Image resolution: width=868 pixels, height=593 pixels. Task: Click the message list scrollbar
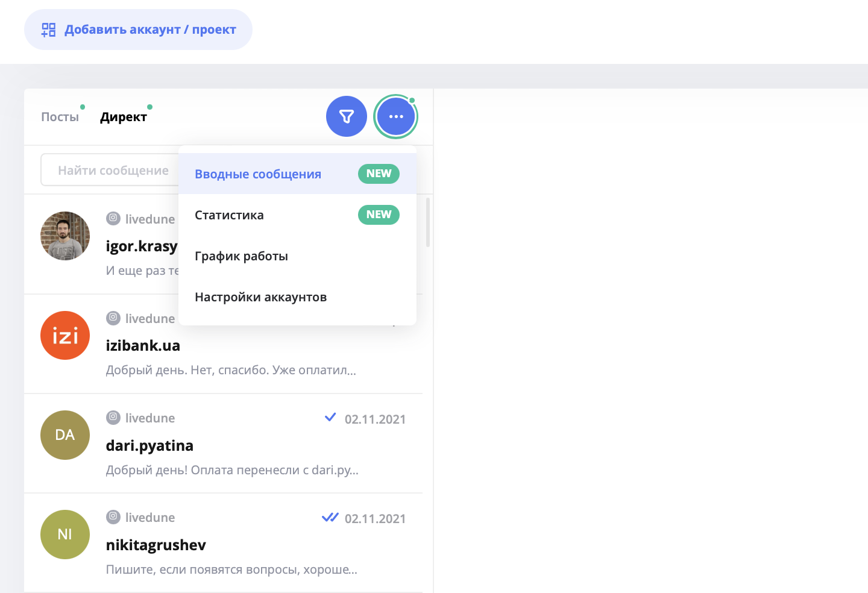428,222
